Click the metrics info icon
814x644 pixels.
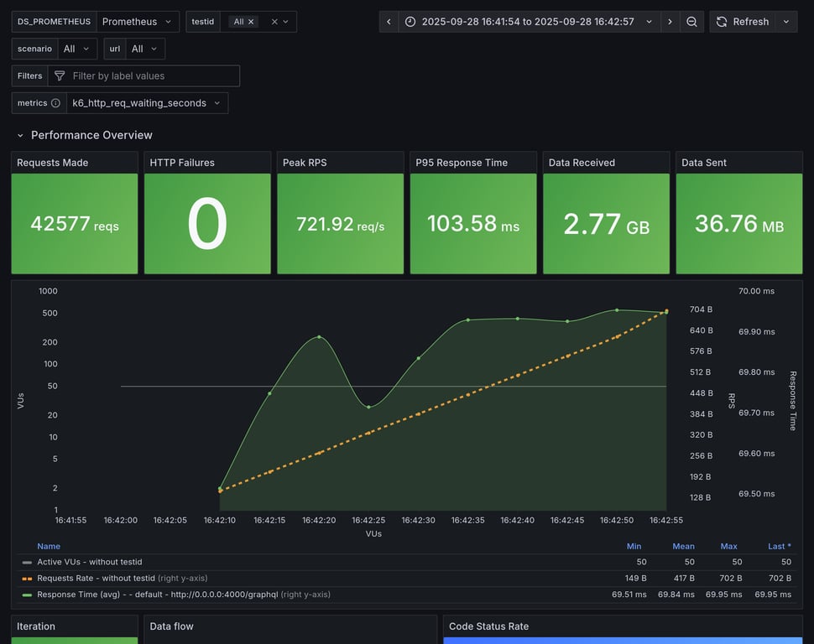[55, 103]
